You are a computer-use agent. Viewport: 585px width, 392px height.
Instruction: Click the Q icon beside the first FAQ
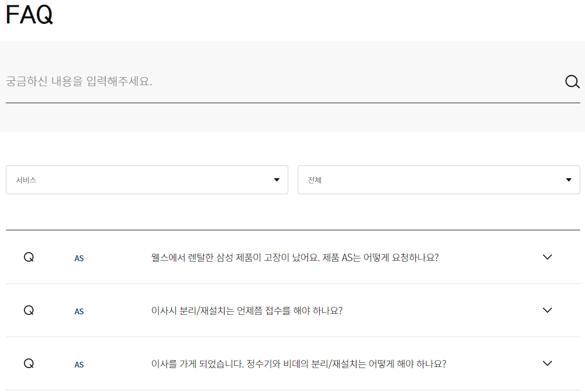coord(29,256)
